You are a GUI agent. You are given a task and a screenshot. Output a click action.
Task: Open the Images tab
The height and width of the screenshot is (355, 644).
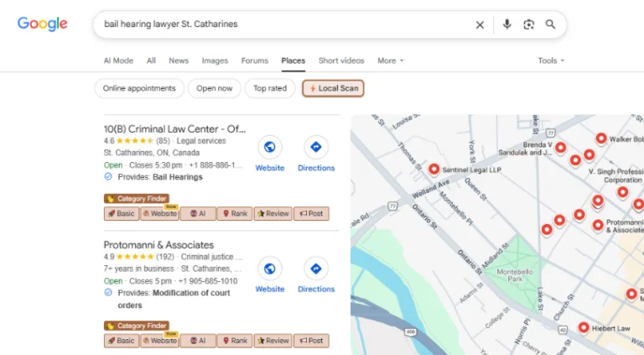215,60
